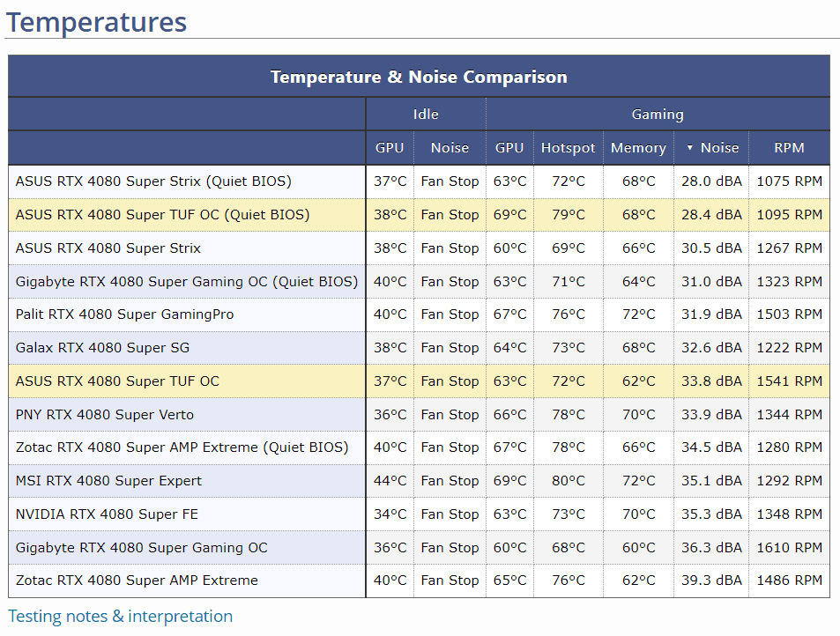
Task: Click the 35.3 dBA noise value
Action: [x=711, y=514]
